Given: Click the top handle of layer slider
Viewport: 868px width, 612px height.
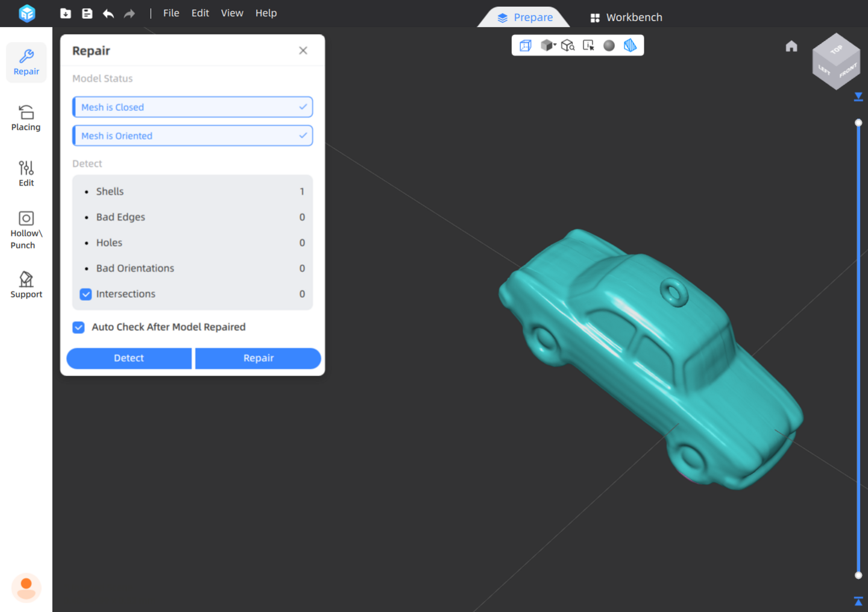Looking at the screenshot, I should (858, 123).
